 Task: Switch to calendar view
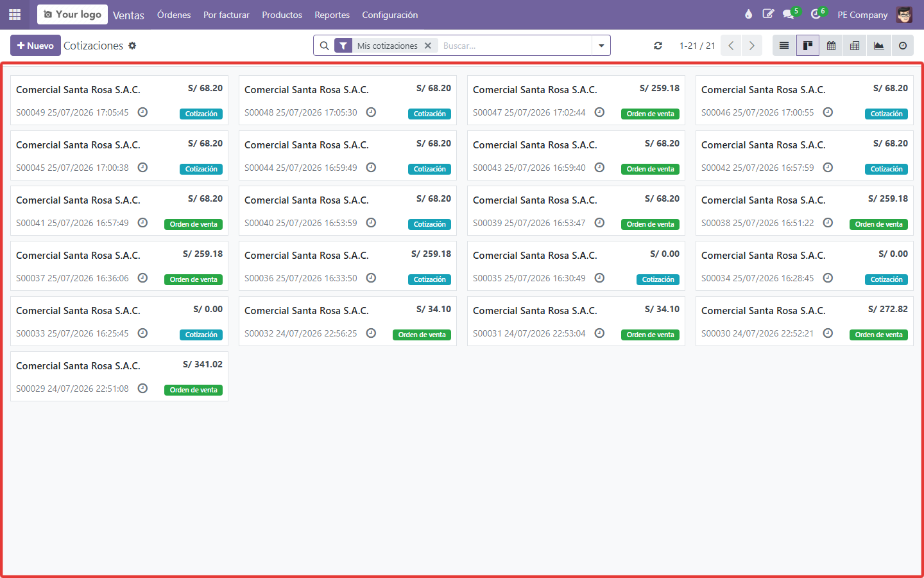[832, 46]
